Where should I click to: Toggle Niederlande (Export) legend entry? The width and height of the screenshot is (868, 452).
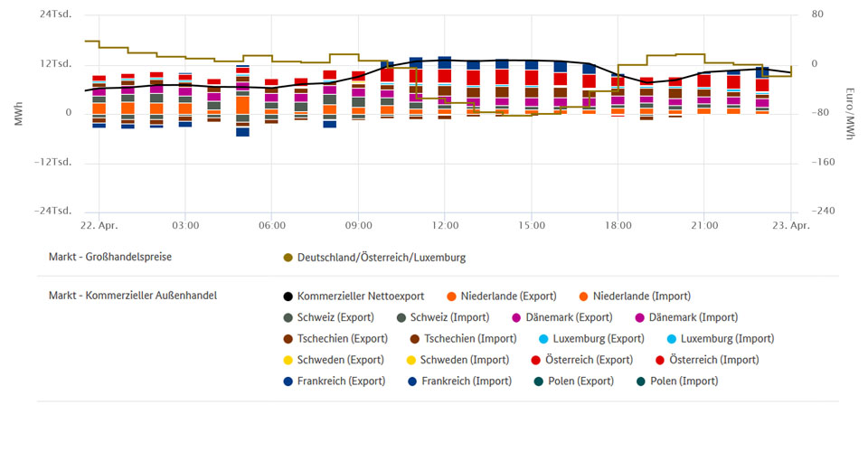(x=502, y=297)
